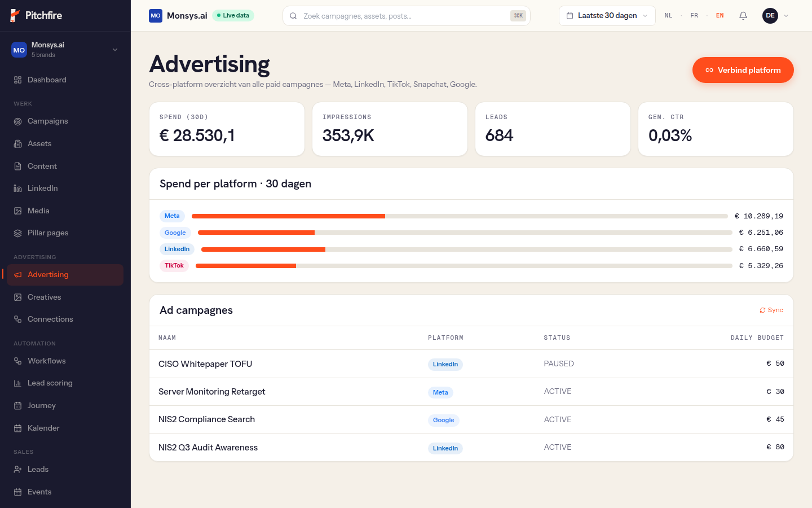Open Dashboard grid icon in sidebar
Image resolution: width=812 pixels, height=508 pixels.
pyautogui.click(x=18, y=80)
